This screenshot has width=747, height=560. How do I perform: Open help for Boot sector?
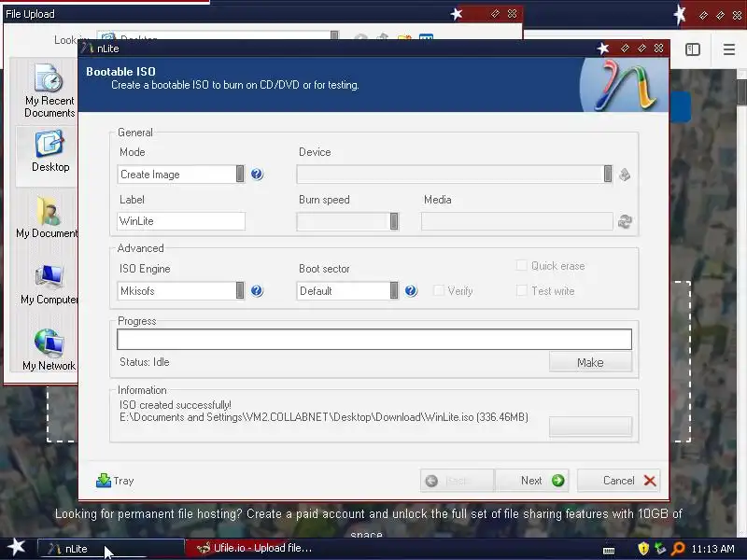pyautogui.click(x=411, y=291)
